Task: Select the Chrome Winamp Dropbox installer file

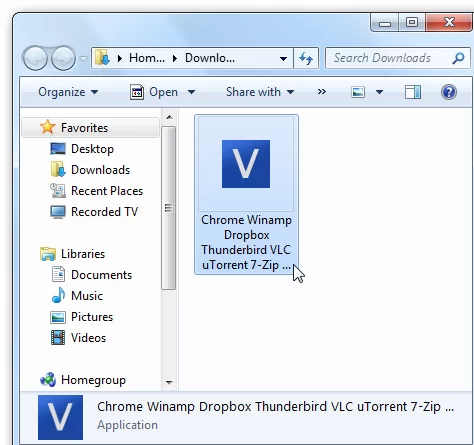Action: tap(246, 195)
